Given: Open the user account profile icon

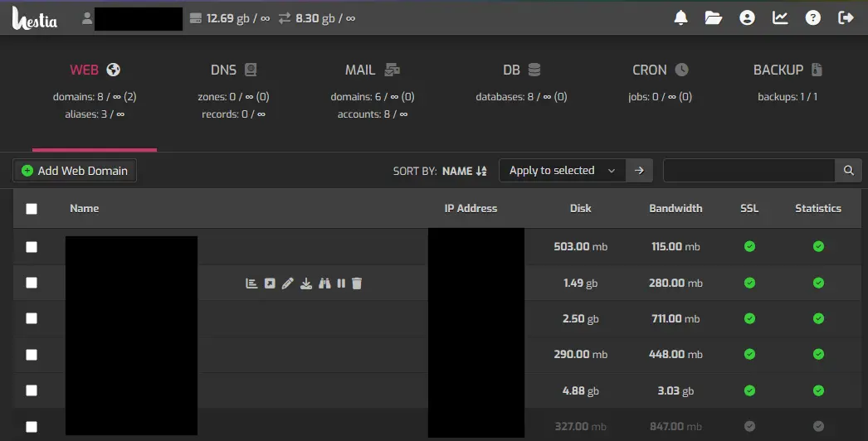Looking at the screenshot, I should (747, 17).
